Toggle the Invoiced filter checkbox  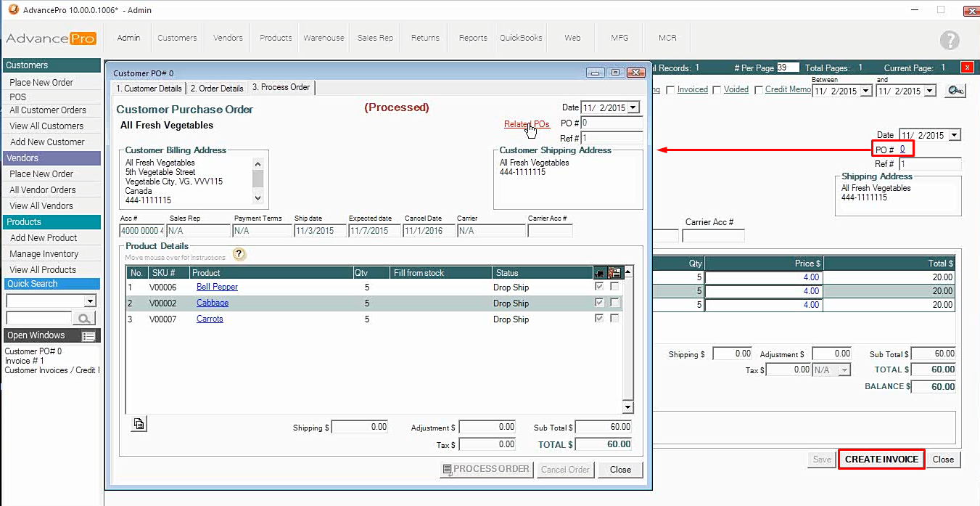[671, 90]
